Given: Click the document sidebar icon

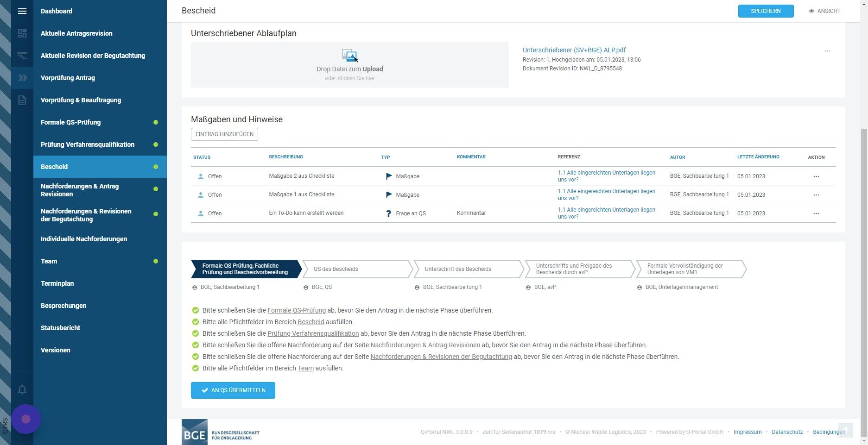Looking at the screenshot, I should (22, 100).
